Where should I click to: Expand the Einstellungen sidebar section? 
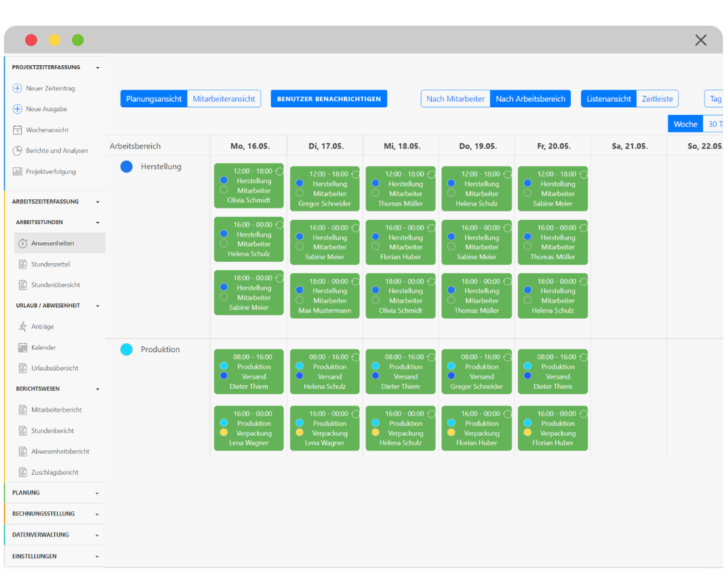point(98,557)
